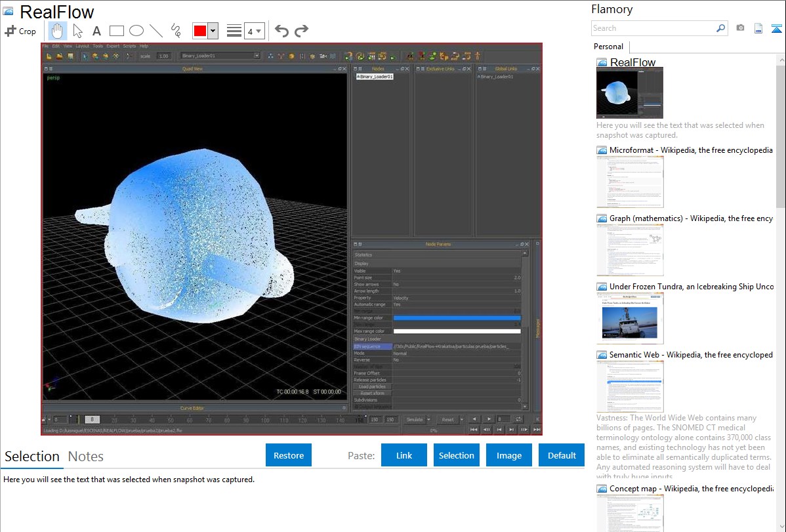
Task: Click the Graph (mathematics) snapshot title
Action: 692,218
